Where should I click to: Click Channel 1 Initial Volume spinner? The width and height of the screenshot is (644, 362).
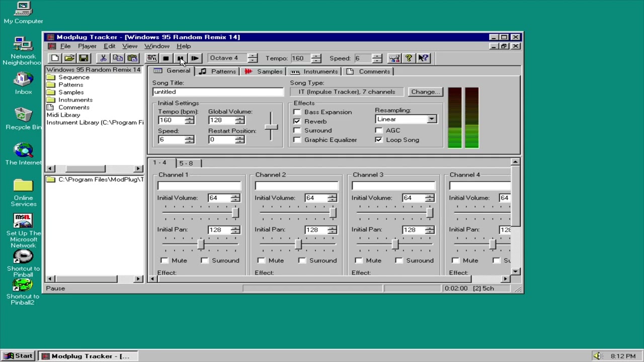point(235,198)
